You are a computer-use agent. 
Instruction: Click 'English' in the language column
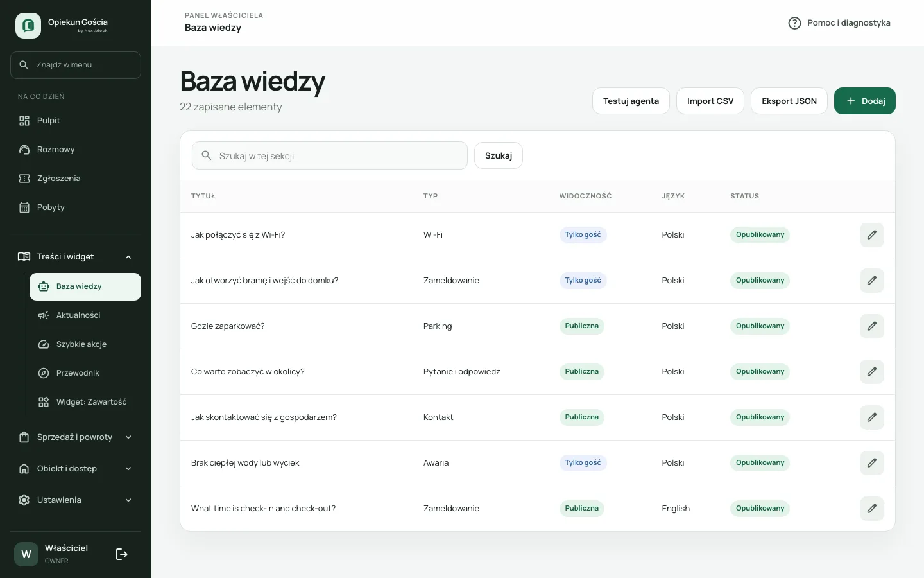click(x=676, y=509)
